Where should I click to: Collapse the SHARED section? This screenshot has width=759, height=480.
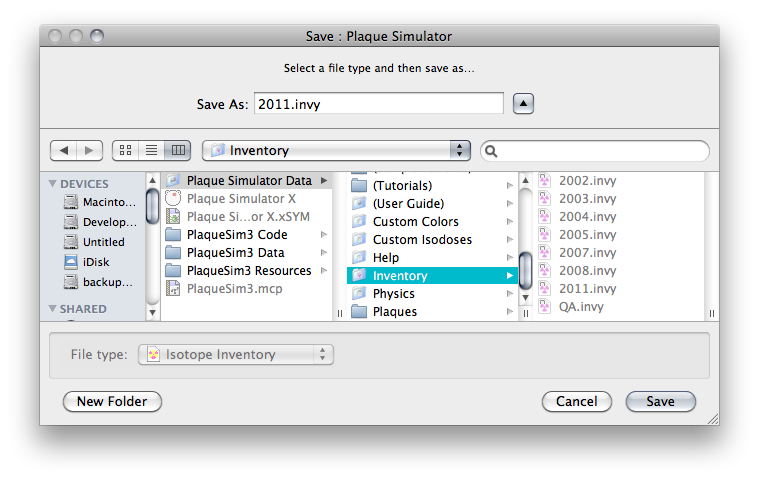click(x=52, y=308)
